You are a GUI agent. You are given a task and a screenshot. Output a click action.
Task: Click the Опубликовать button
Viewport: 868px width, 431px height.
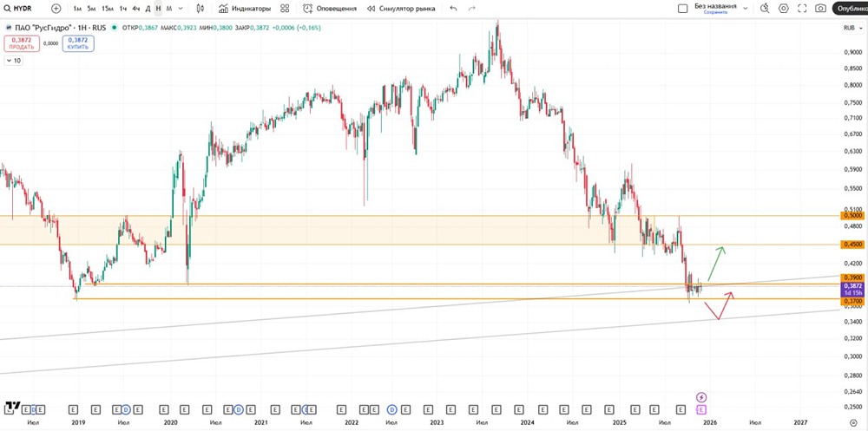(x=851, y=9)
